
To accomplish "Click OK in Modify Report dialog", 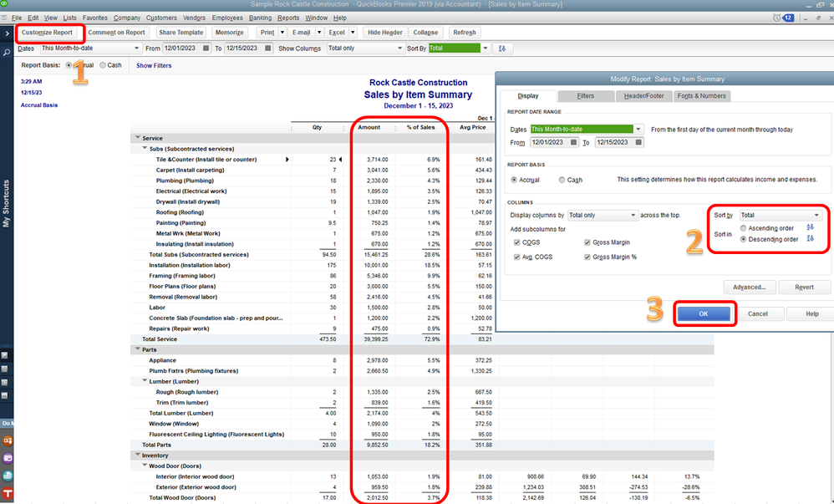I will [703, 314].
